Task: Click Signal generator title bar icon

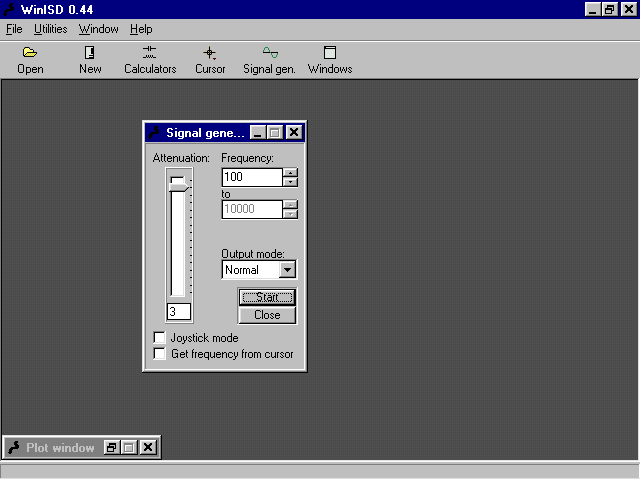Action: tap(154, 132)
